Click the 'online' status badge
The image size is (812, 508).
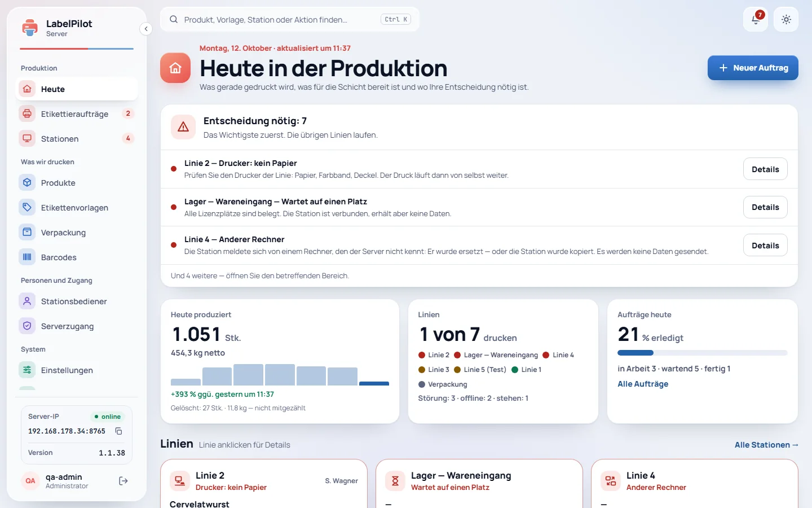coord(108,417)
